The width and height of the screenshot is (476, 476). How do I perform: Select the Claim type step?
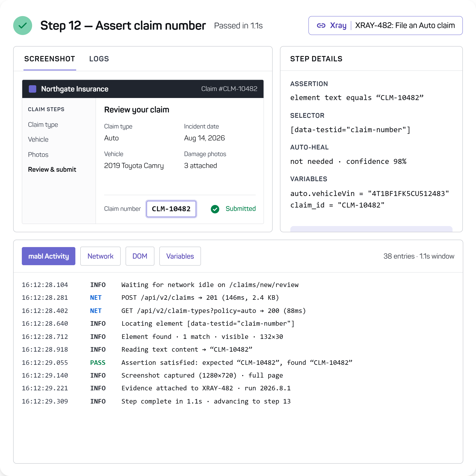tap(43, 125)
